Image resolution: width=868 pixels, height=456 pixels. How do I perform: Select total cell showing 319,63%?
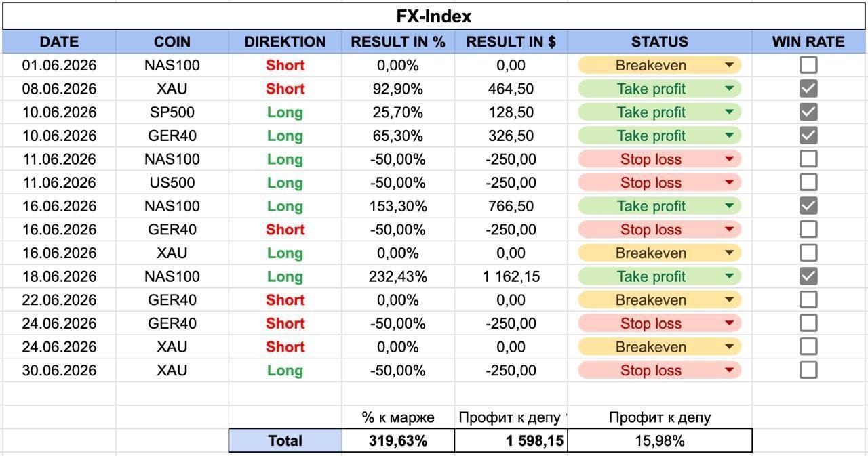pyautogui.click(x=398, y=440)
